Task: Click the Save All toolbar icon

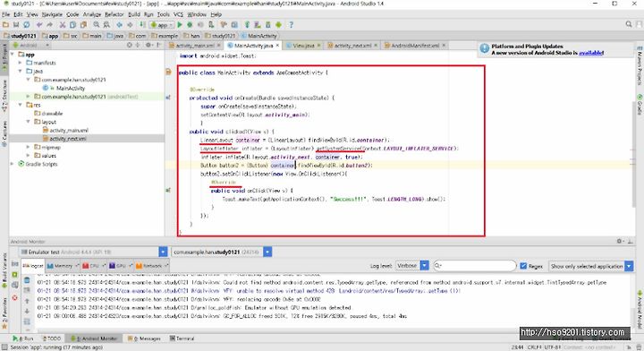Action: 16,25
